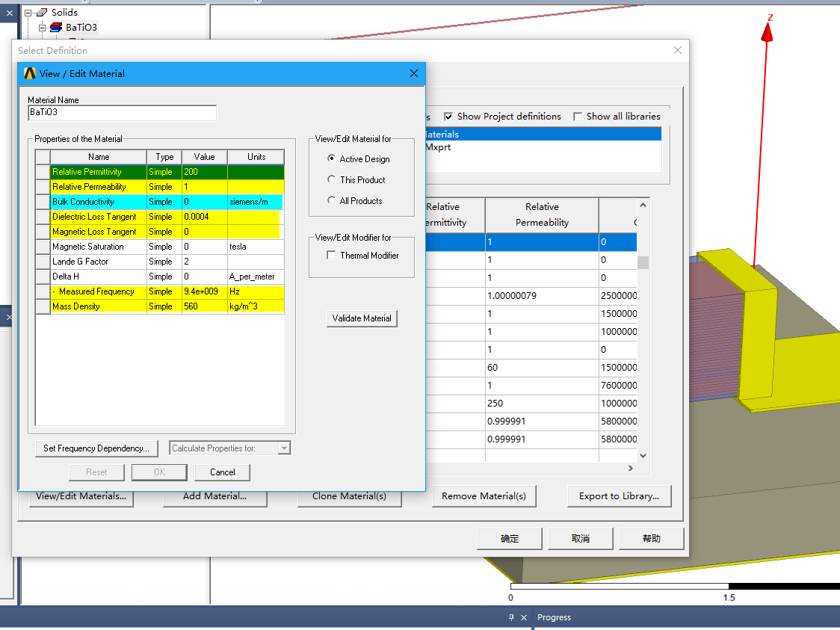Click 帮助 help button

tap(652, 539)
